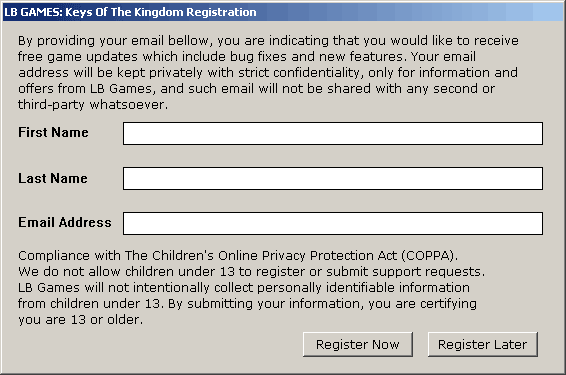The width and height of the screenshot is (566, 375).
Task: Select the Email Address entry box
Action: (333, 223)
